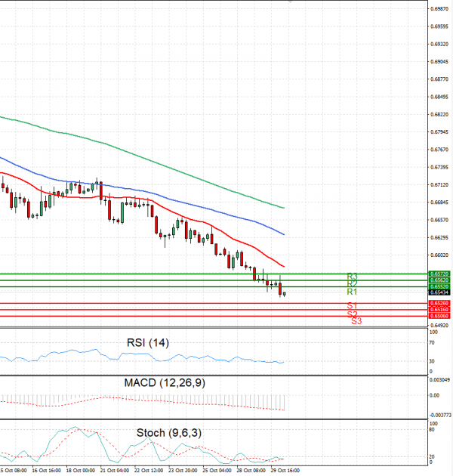Click the 16 Oct 16:00 time label
Image resolution: width=453 pixels, height=476 pixels.
46,470
